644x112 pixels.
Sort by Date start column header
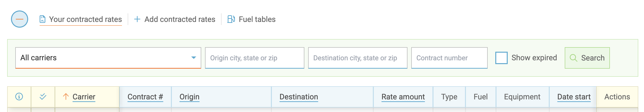pos(574,97)
